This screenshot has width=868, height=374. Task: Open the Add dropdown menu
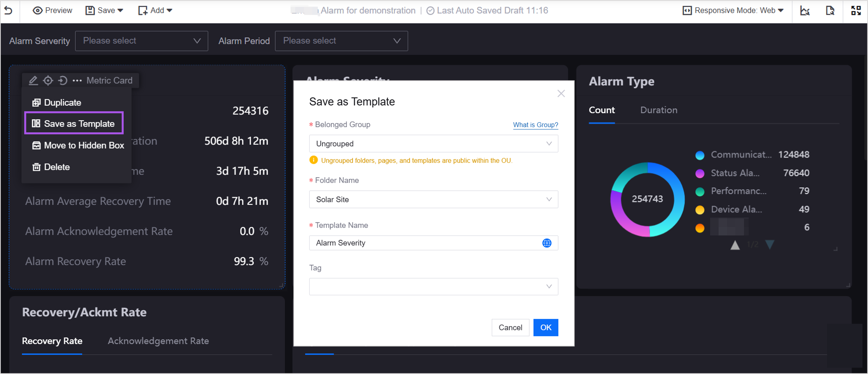(x=155, y=10)
